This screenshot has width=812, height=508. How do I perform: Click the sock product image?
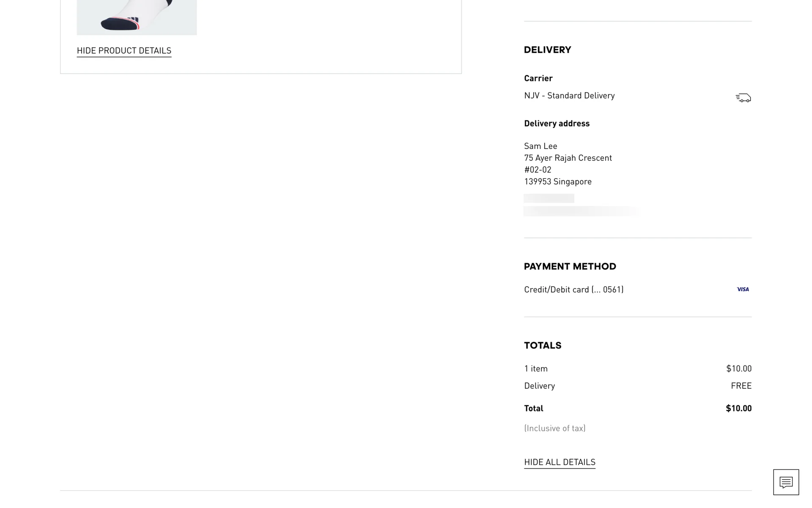tap(137, 17)
